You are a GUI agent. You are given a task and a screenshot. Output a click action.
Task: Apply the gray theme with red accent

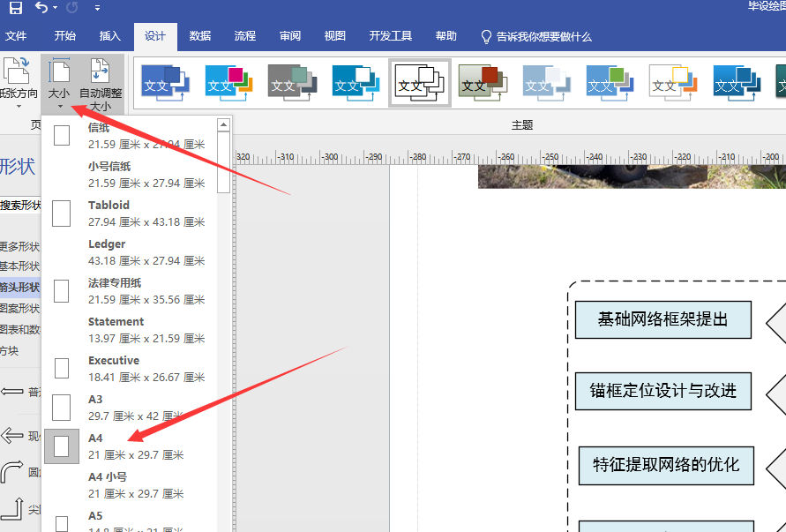483,82
